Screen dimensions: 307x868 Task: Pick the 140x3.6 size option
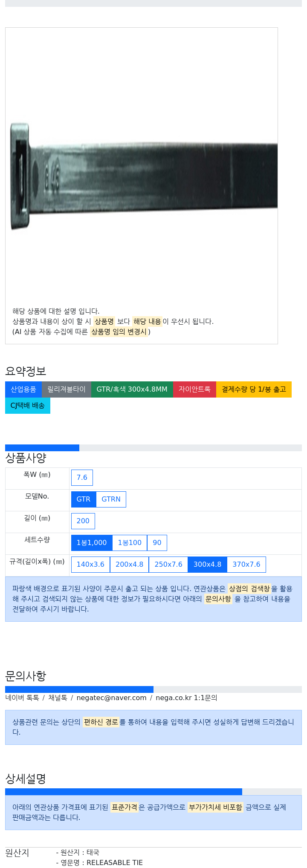90,565
